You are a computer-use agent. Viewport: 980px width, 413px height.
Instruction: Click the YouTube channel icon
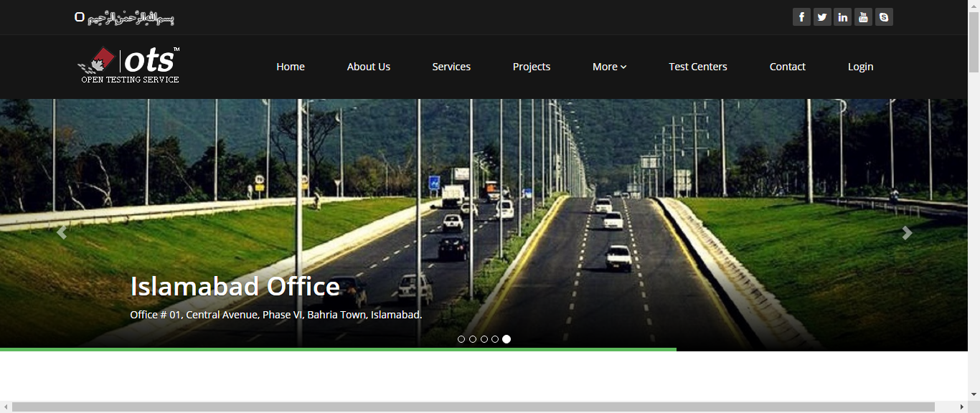863,16
